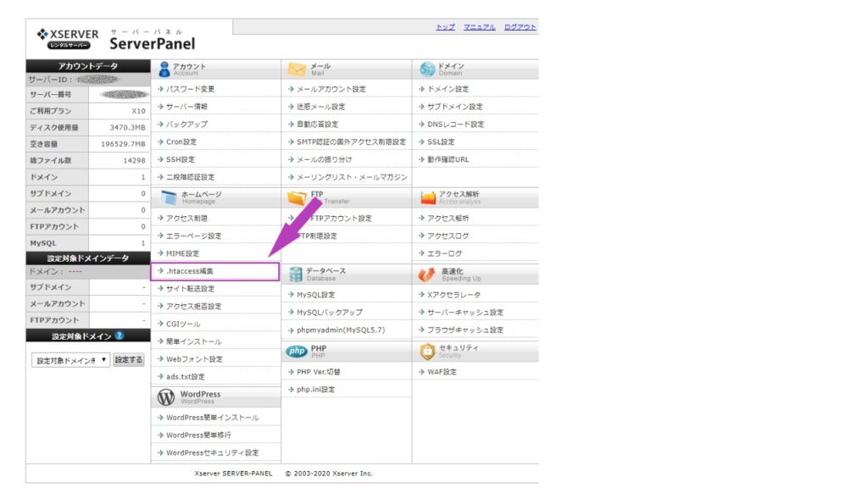Open 簡単インストール
868x488 pixels.
click(x=193, y=341)
